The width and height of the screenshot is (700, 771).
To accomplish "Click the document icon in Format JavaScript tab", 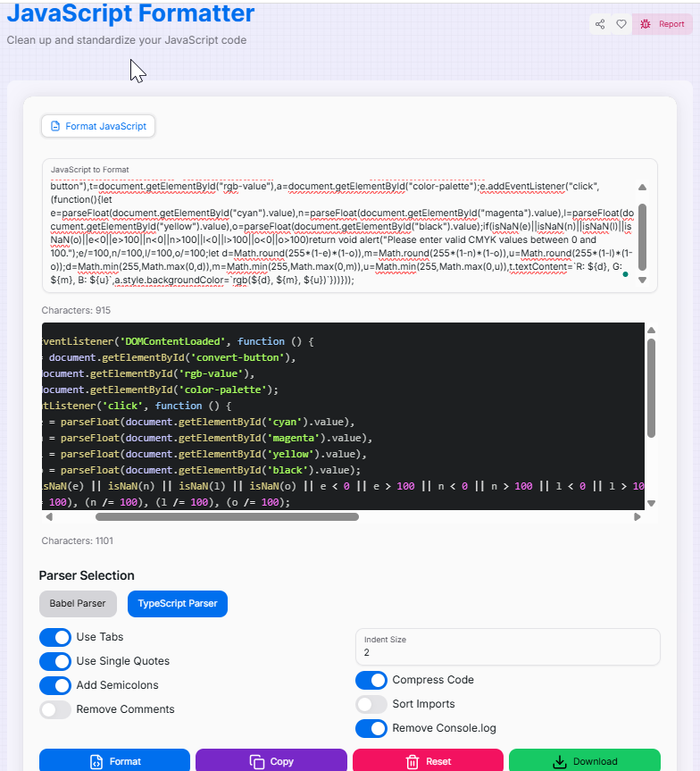I will point(55,126).
